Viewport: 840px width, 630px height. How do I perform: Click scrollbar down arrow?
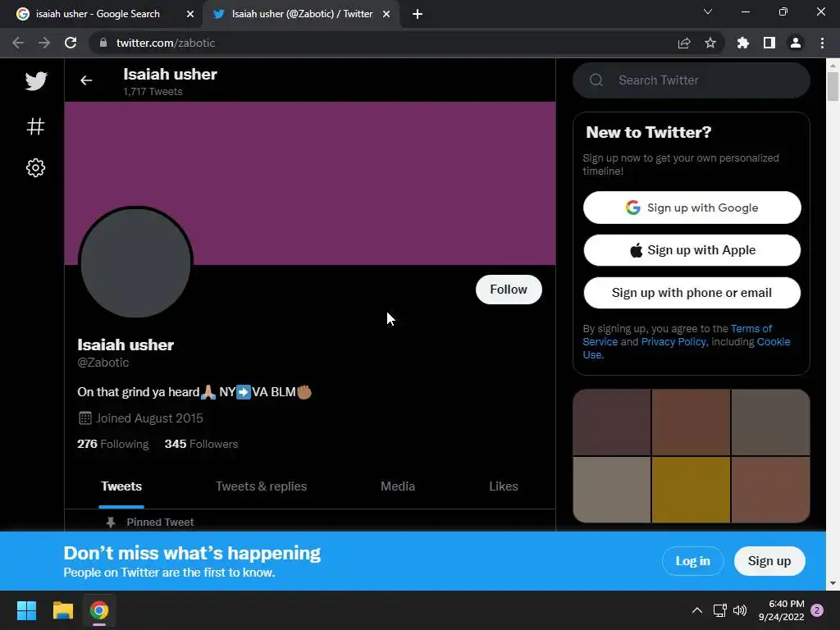[833, 583]
